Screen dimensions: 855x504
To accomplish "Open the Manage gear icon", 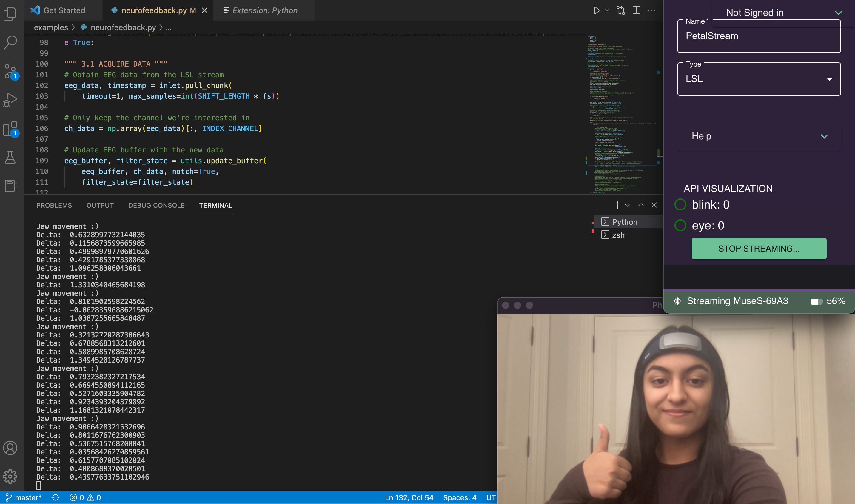I will (10, 476).
